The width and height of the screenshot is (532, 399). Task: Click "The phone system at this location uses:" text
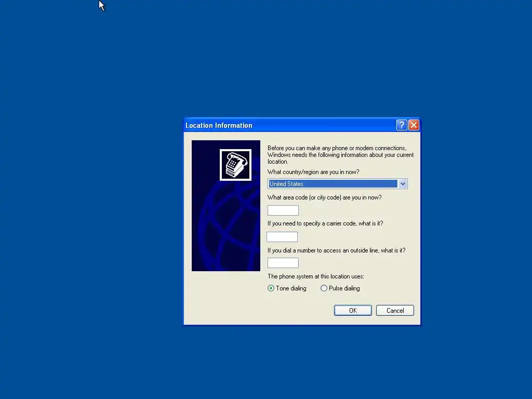pyautogui.click(x=315, y=276)
